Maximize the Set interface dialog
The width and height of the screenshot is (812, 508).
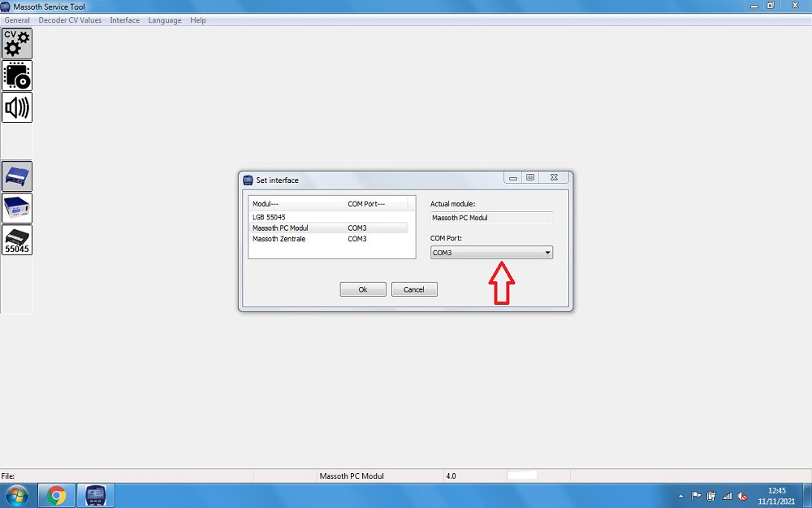pos(530,177)
